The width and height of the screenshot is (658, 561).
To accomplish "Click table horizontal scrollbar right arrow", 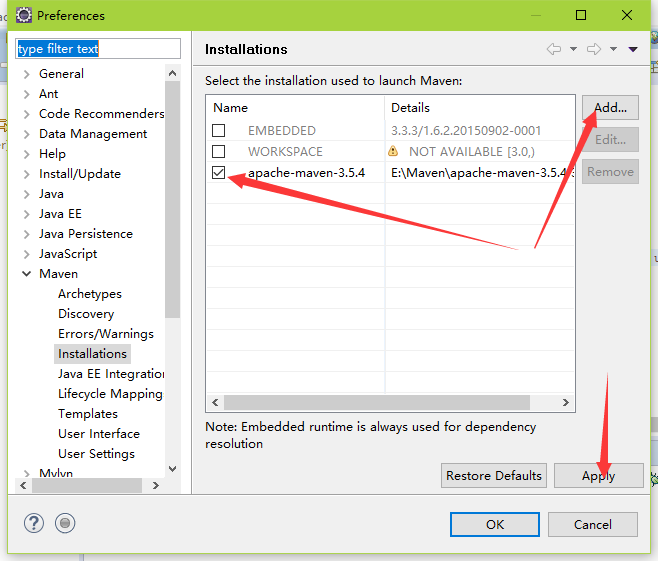I will tap(565, 402).
